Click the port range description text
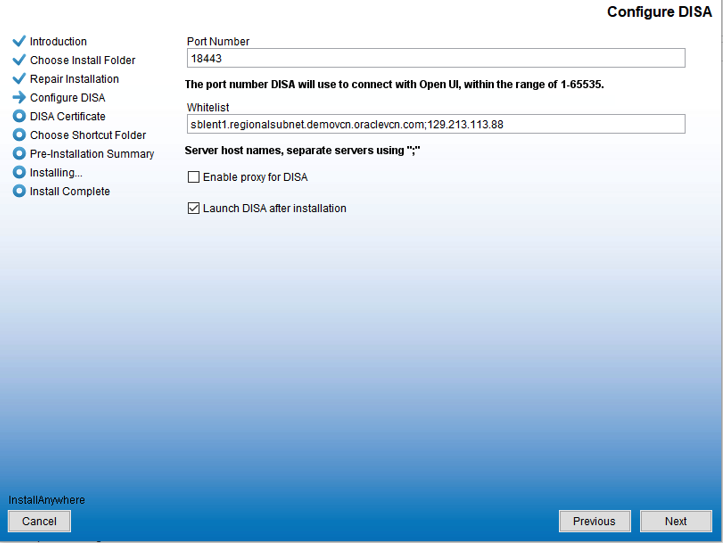 click(x=394, y=84)
